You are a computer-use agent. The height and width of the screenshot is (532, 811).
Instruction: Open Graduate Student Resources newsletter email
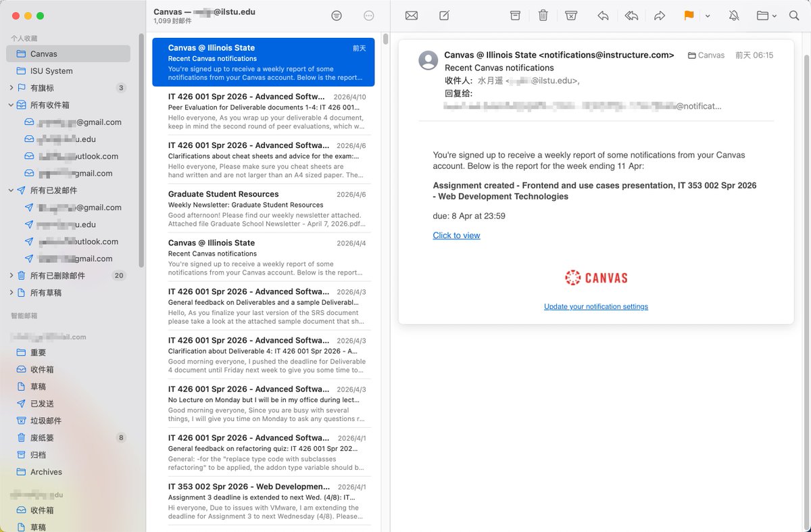coord(264,208)
